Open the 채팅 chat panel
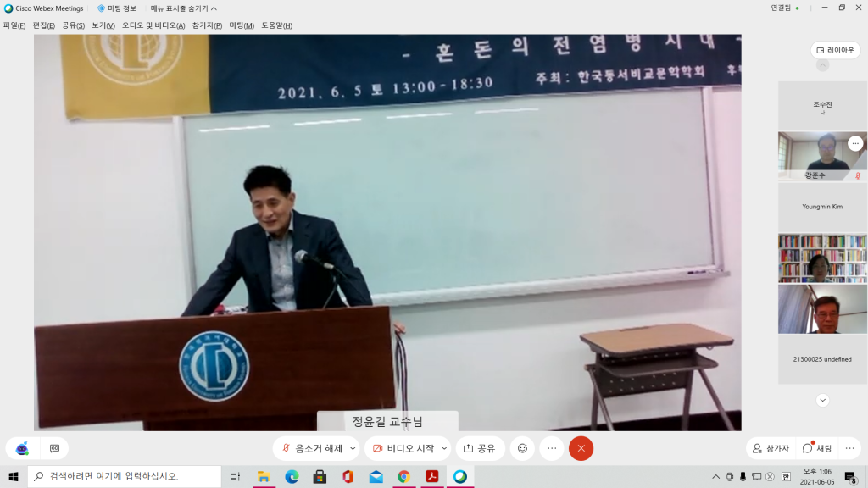The width and height of the screenshot is (868, 488). tap(817, 448)
